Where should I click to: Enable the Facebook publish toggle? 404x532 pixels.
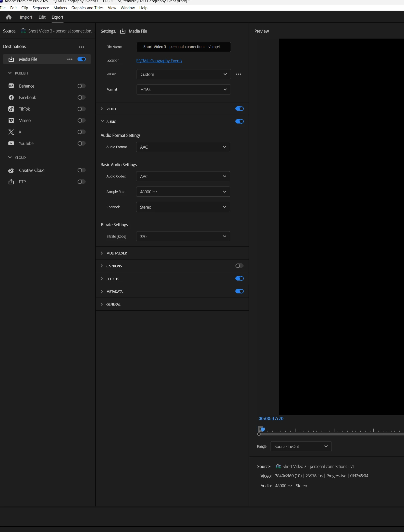(x=82, y=98)
